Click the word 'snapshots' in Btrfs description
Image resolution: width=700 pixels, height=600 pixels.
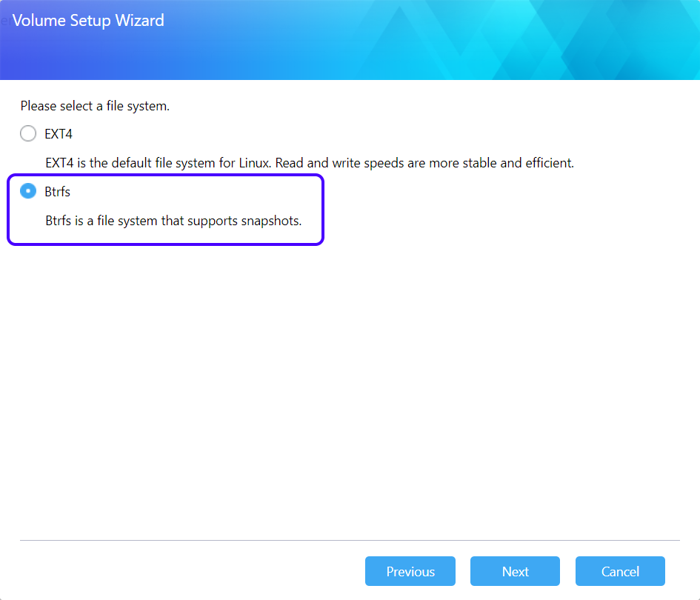coord(271,221)
